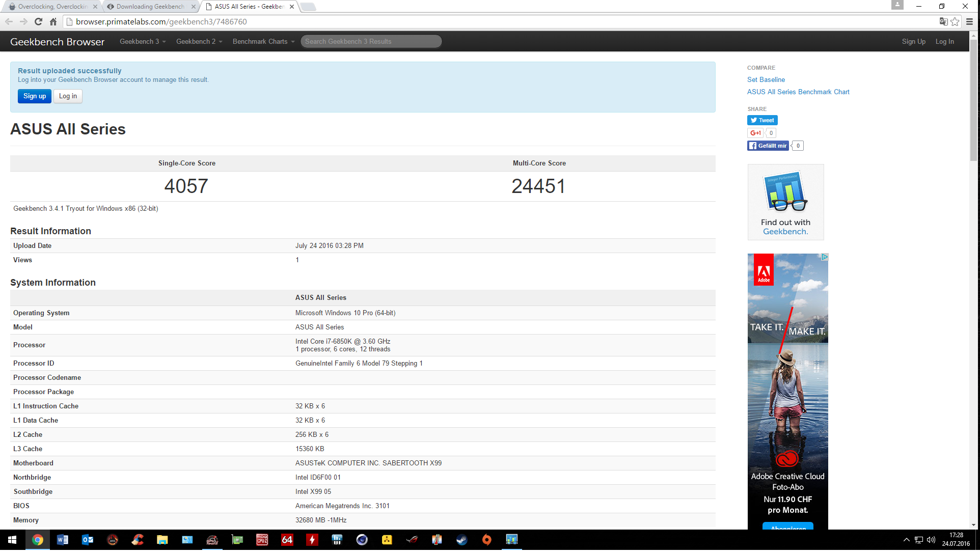
Task: Click the AdChoices icon on the Adobe ad
Action: pyautogui.click(x=824, y=257)
